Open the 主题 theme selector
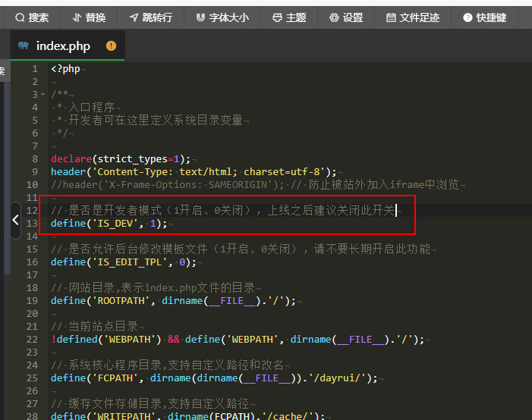The width and height of the screenshot is (532, 420). point(289,17)
